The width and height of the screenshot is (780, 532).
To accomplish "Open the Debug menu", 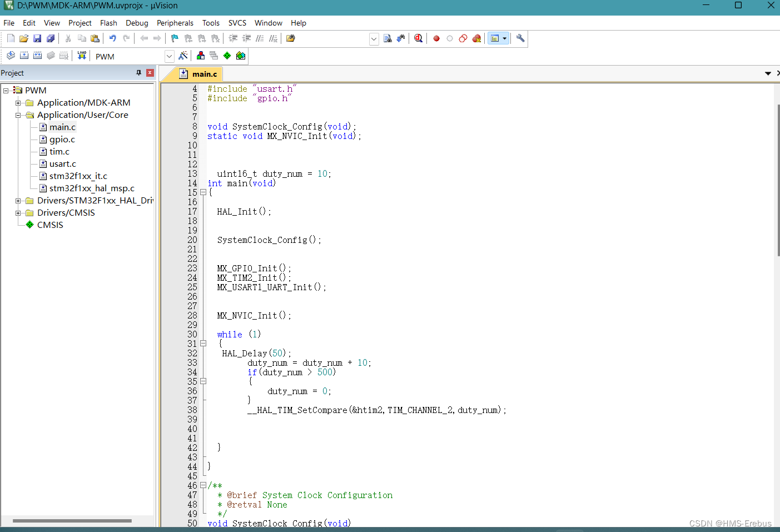I will click(137, 23).
